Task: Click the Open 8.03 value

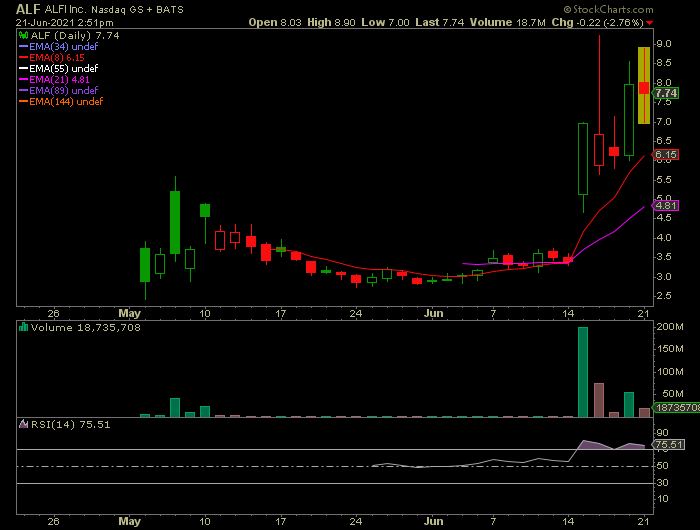Action: [x=275, y=22]
